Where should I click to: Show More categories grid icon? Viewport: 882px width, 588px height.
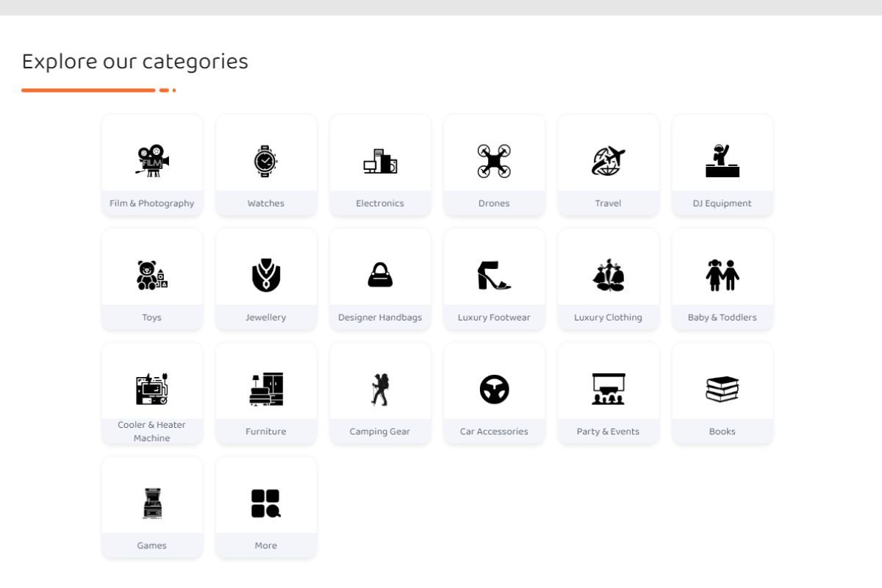pyautogui.click(x=266, y=503)
